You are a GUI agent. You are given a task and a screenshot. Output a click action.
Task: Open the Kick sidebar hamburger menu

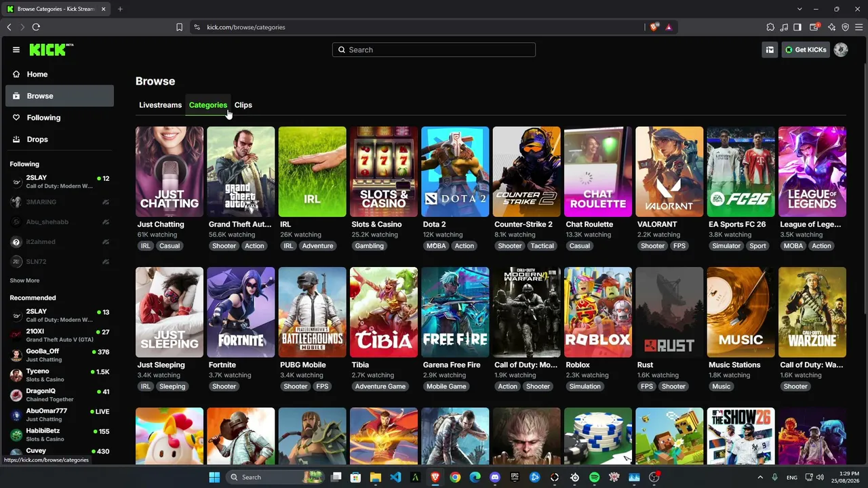[x=16, y=49]
